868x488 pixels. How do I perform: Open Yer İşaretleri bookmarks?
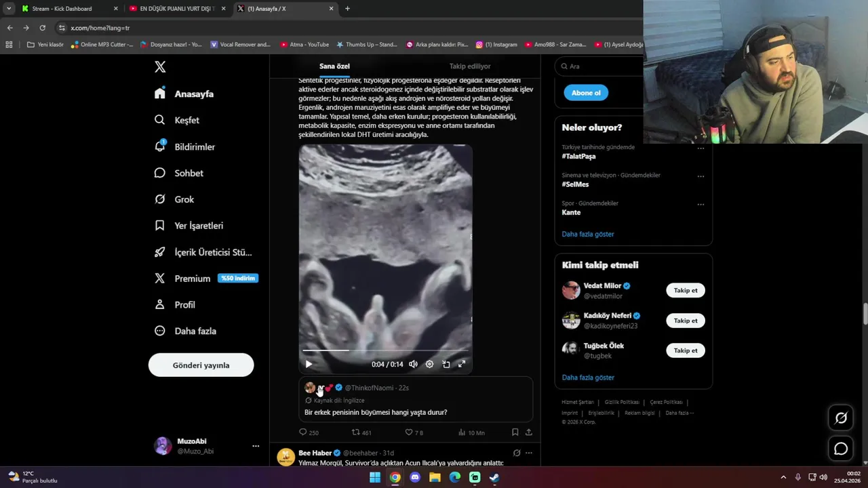click(189, 226)
